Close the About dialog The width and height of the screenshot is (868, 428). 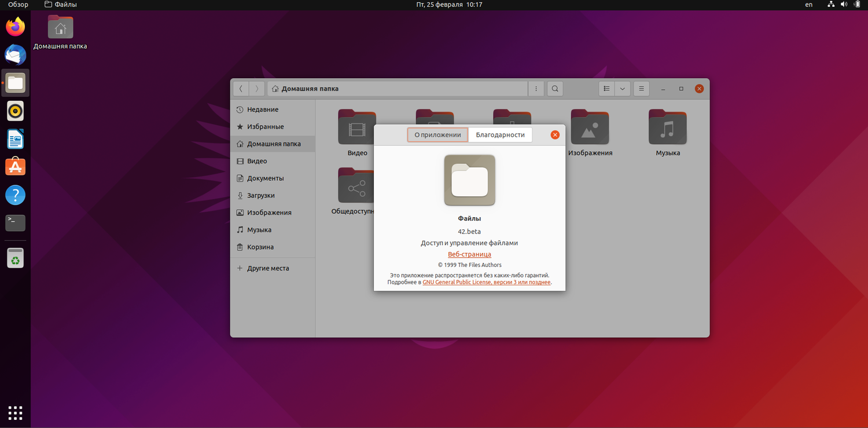(x=555, y=135)
